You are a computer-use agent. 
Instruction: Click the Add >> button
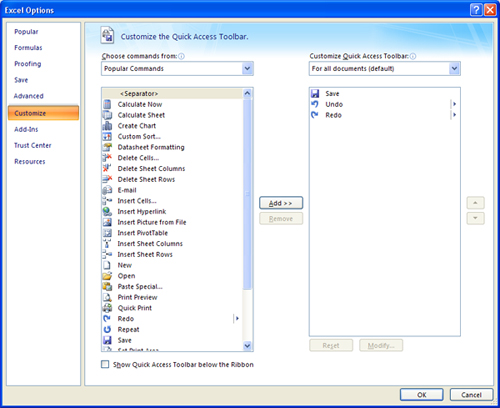pos(281,203)
